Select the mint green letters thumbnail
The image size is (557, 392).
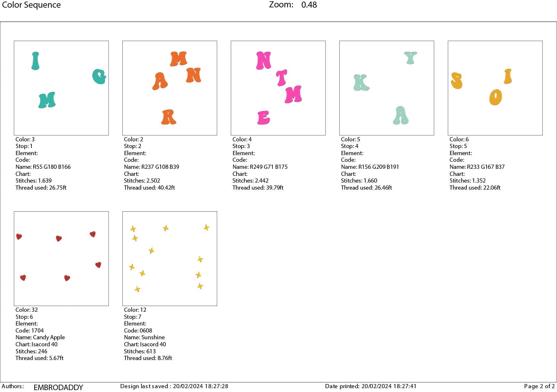(387, 88)
